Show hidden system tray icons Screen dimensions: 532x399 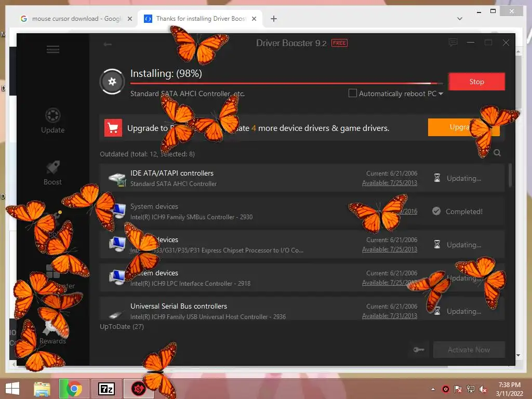pyautogui.click(x=433, y=389)
